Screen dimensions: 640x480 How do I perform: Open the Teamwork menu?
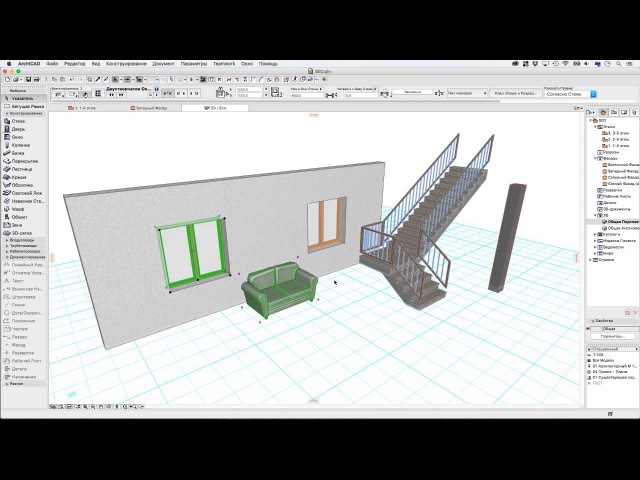(224, 64)
